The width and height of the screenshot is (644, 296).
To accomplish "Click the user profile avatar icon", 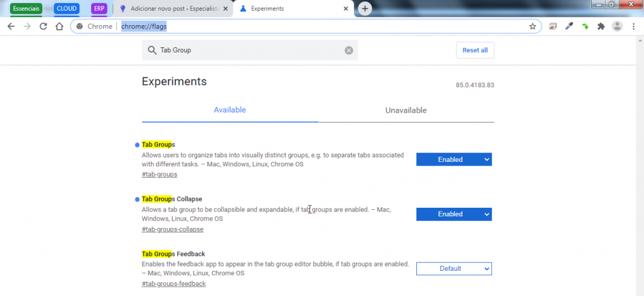I will [x=618, y=26].
